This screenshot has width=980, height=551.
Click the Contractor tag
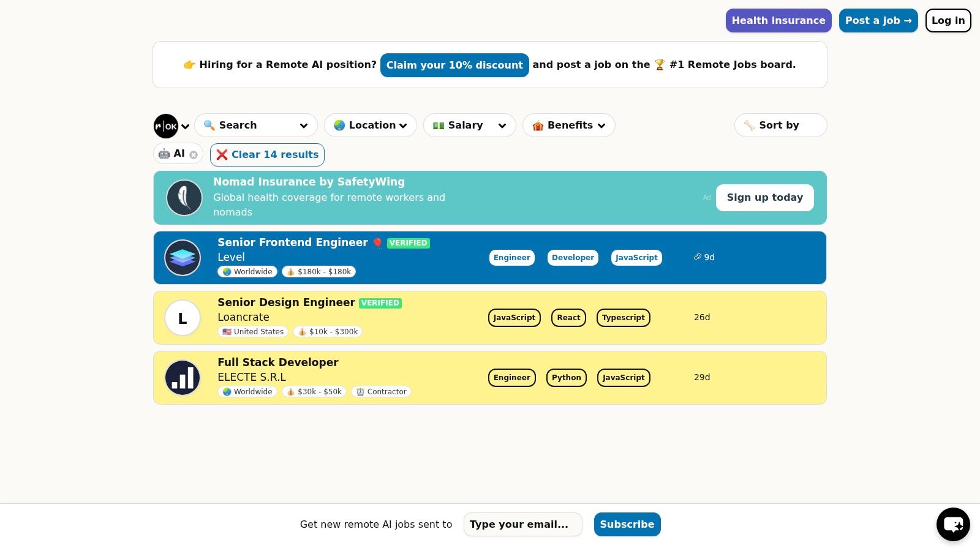(381, 392)
